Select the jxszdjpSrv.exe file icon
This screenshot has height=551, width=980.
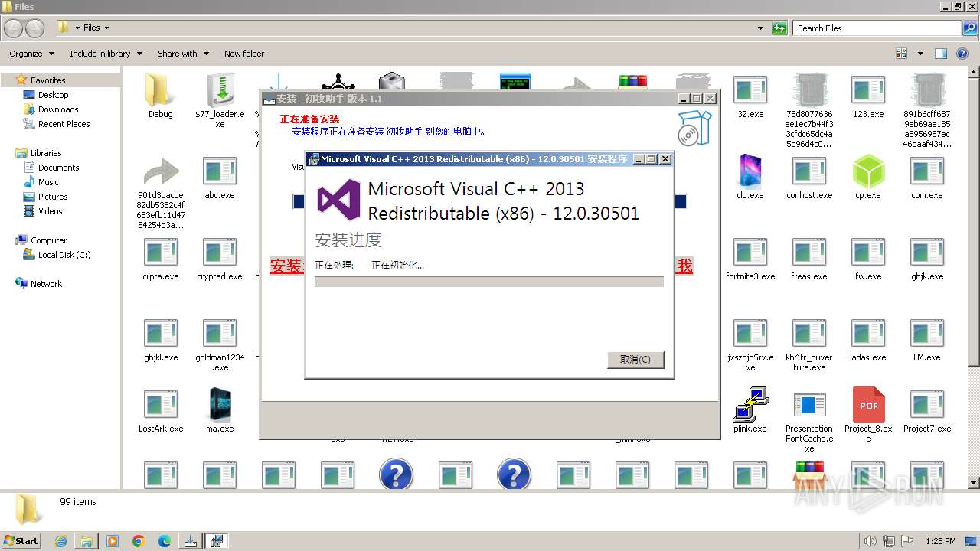[750, 334]
